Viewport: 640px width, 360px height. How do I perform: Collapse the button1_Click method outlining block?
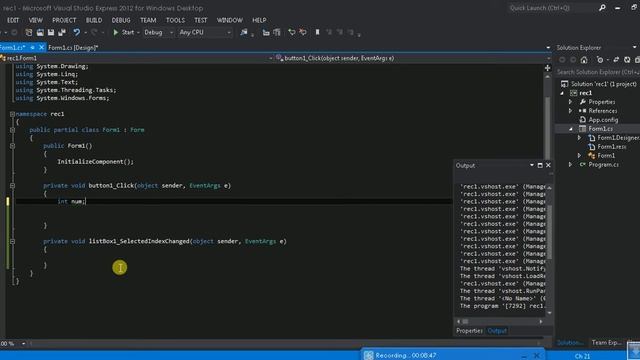coord(12,186)
